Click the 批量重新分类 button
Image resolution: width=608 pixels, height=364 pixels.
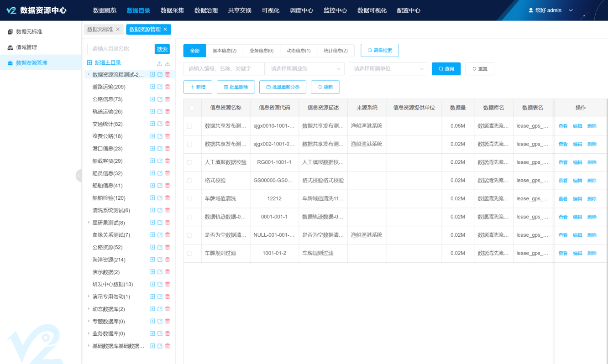click(x=283, y=87)
